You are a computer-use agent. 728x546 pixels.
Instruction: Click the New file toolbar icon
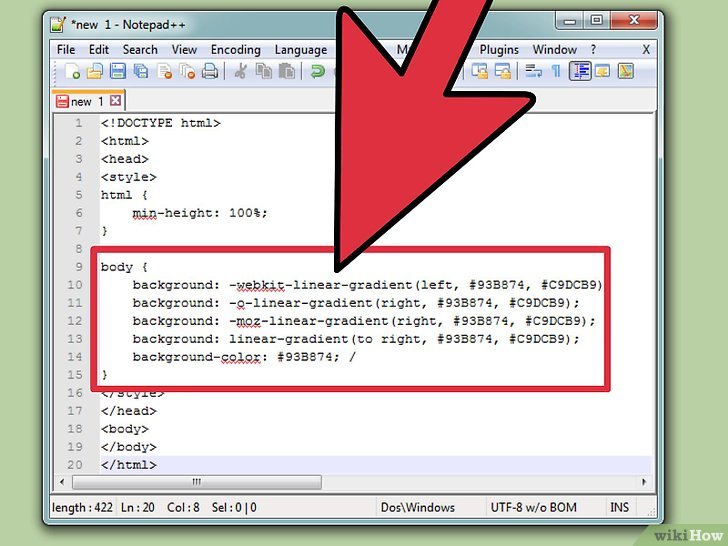point(73,71)
